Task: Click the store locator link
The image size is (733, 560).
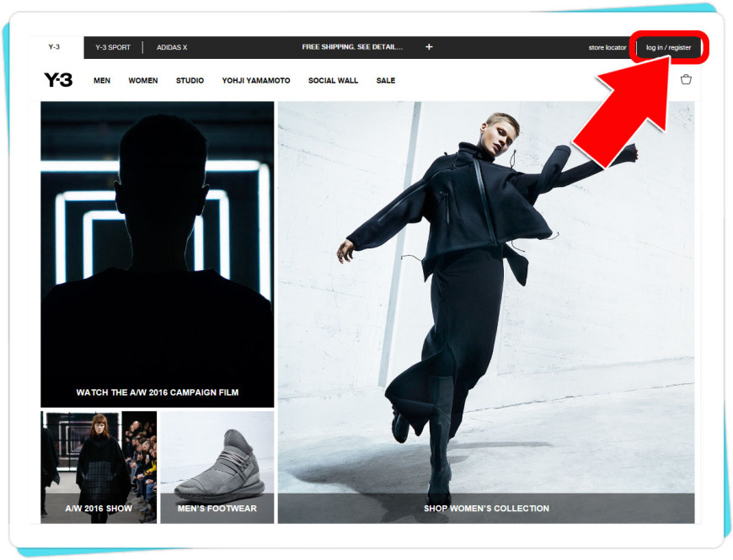Action: [607, 47]
